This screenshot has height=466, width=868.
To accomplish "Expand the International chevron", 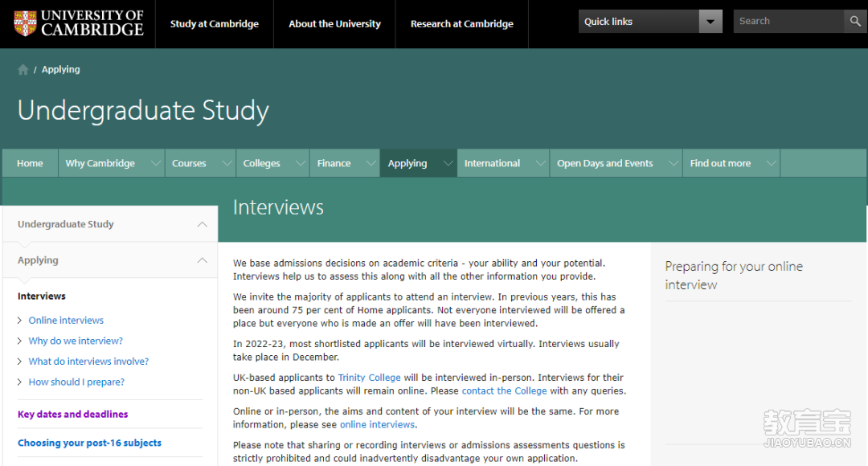I will pyautogui.click(x=540, y=163).
